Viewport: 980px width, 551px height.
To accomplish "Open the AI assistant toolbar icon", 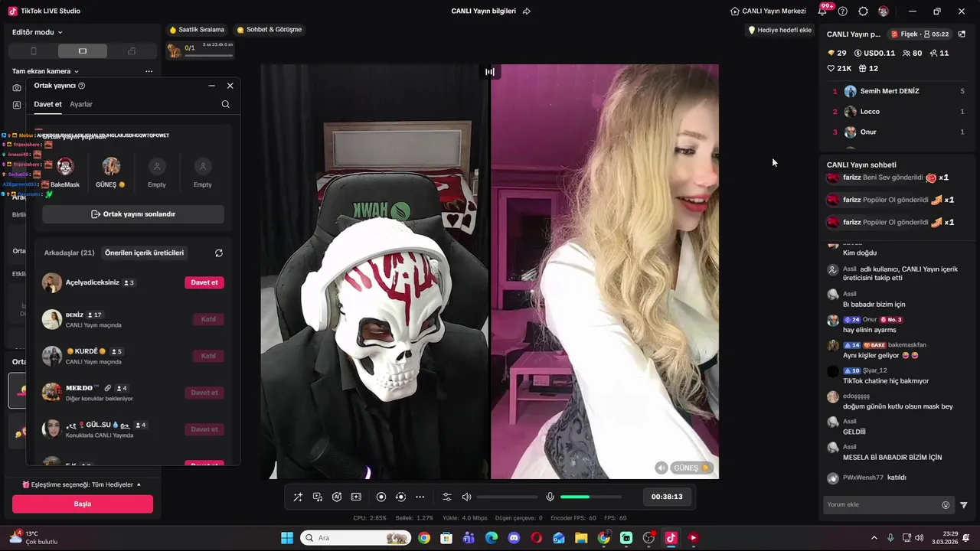I will (337, 497).
